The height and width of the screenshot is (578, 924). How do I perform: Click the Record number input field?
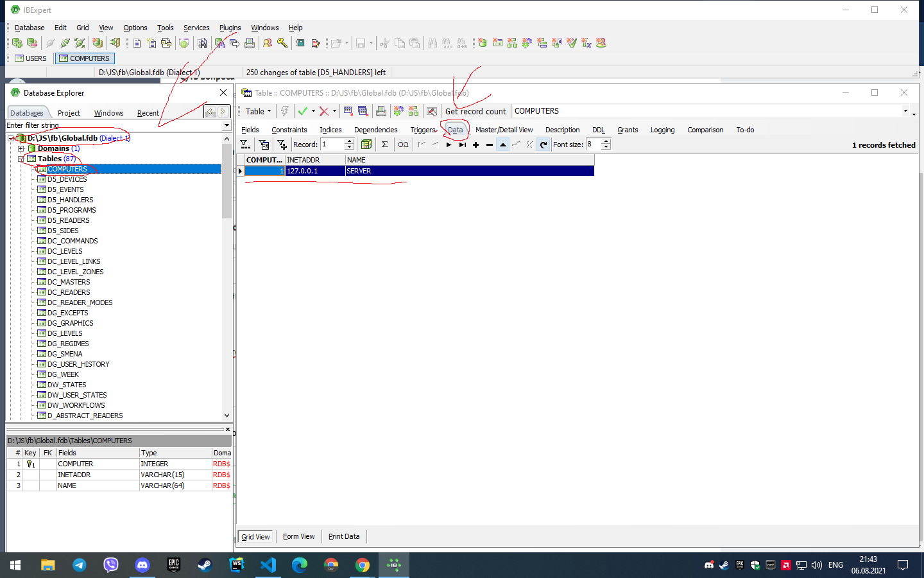coord(332,144)
